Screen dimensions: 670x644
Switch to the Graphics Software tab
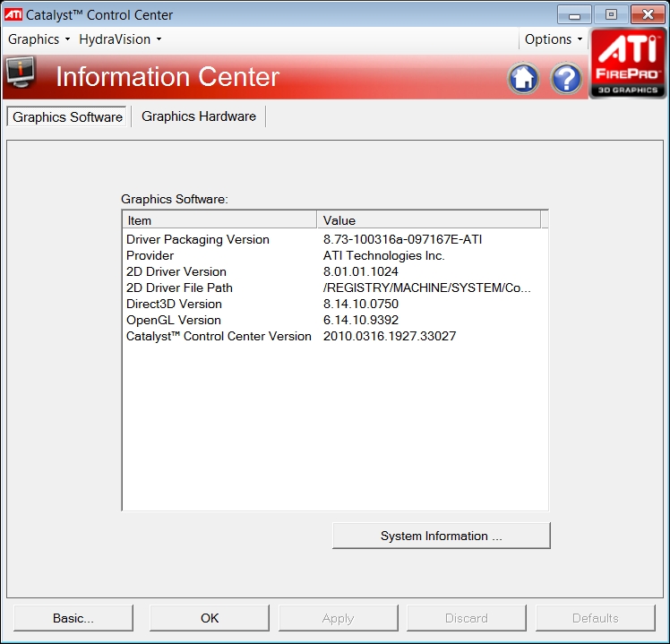[x=67, y=116]
